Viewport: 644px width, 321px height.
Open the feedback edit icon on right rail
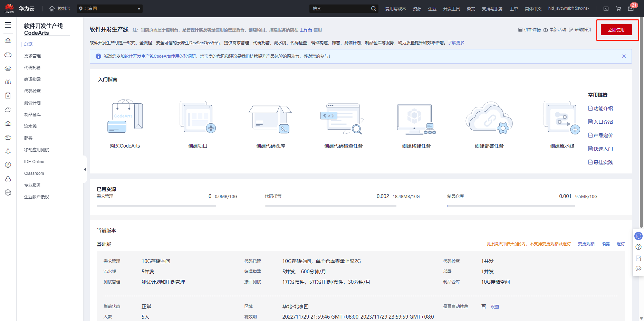click(x=638, y=258)
